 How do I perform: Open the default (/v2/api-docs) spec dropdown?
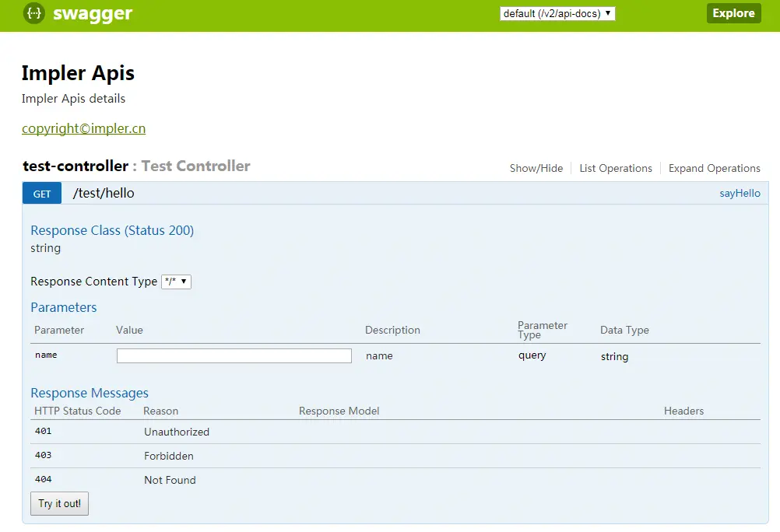pos(557,13)
